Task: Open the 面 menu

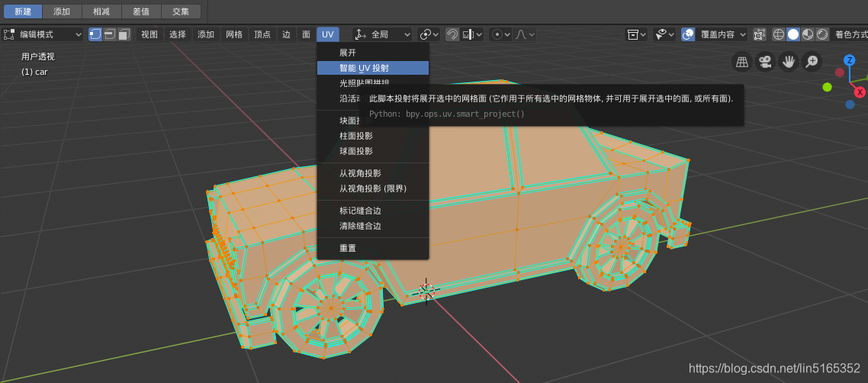Action: point(306,34)
